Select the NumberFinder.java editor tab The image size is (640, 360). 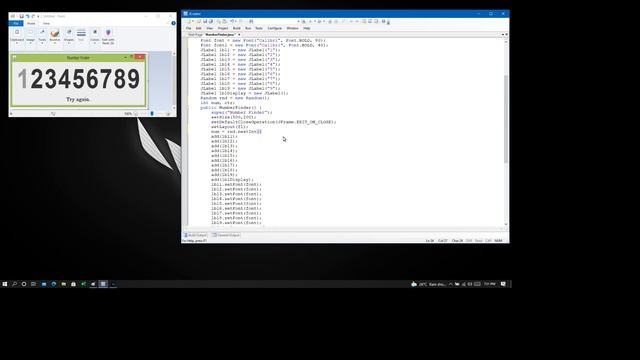click(x=220, y=35)
